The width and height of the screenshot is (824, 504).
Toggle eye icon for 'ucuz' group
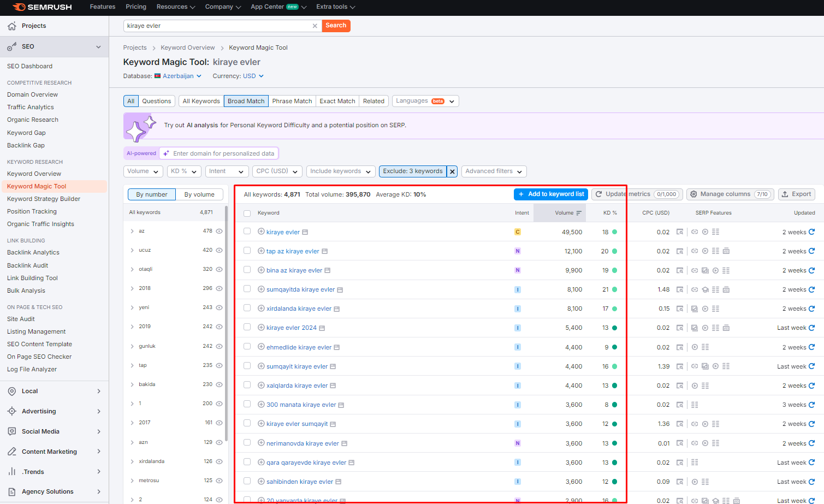219,250
